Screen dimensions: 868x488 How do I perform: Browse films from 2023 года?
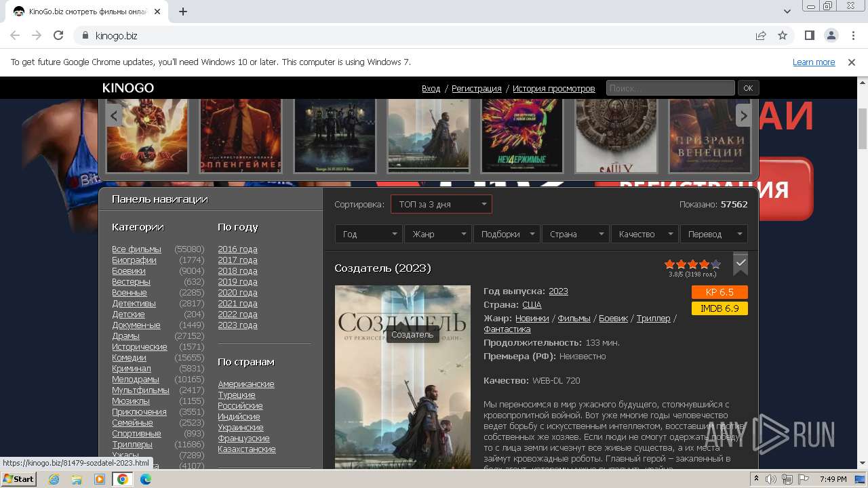(237, 325)
